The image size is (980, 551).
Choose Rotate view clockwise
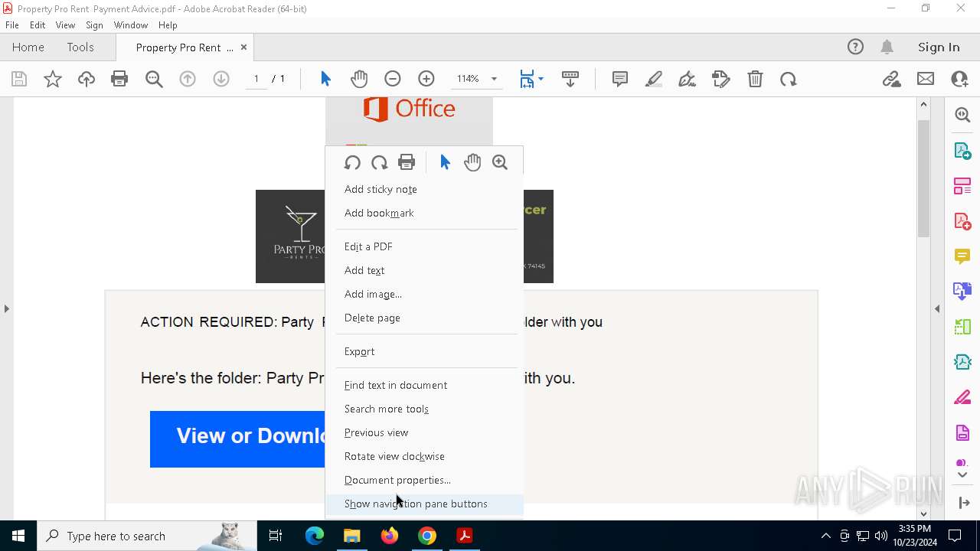point(424,456)
